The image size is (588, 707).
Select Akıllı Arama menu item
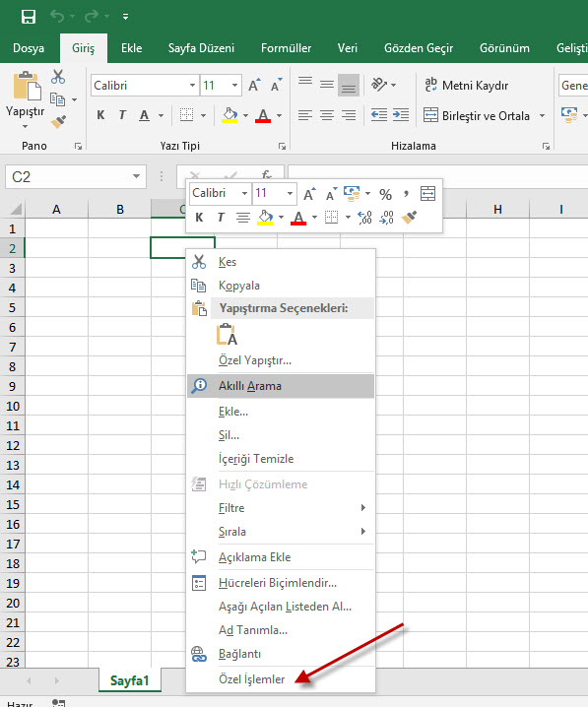[x=281, y=386]
